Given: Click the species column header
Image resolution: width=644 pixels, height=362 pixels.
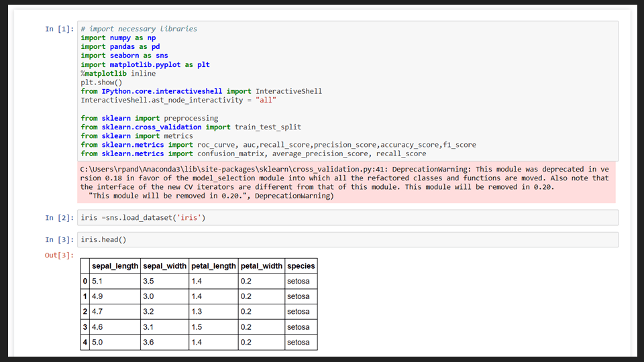Looking at the screenshot, I should pyautogui.click(x=301, y=266).
